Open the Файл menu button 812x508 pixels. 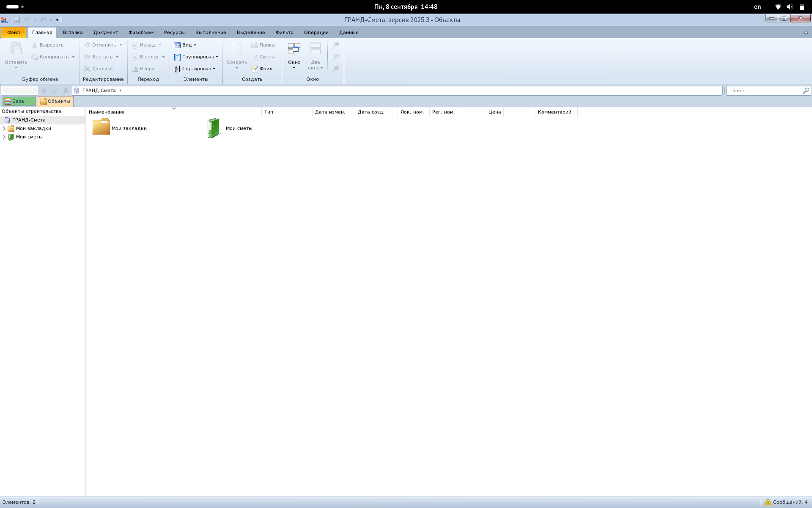tap(14, 33)
